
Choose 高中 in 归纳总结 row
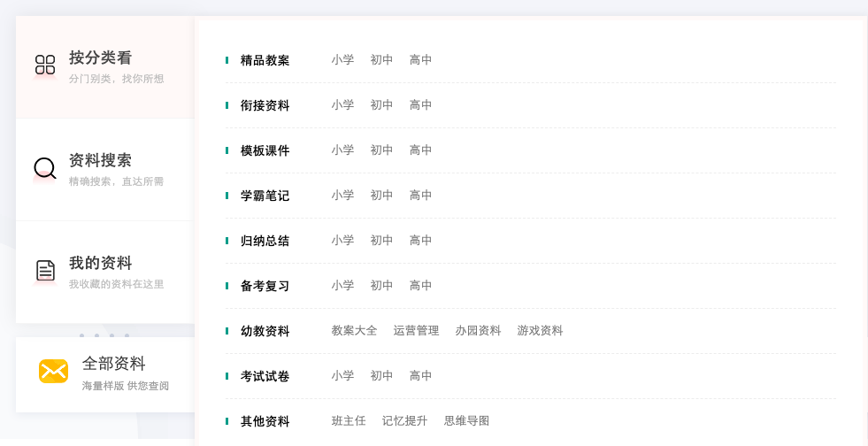pyautogui.click(x=420, y=240)
